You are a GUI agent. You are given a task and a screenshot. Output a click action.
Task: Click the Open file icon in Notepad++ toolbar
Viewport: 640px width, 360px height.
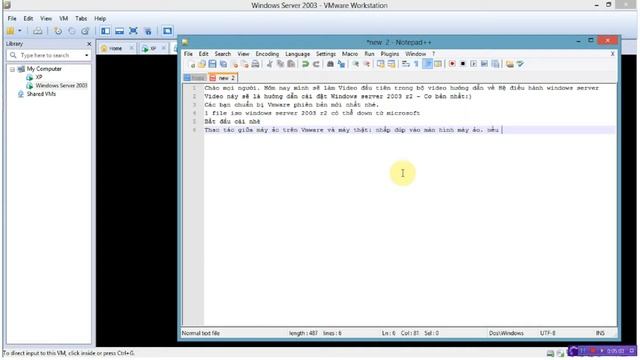tap(202, 64)
